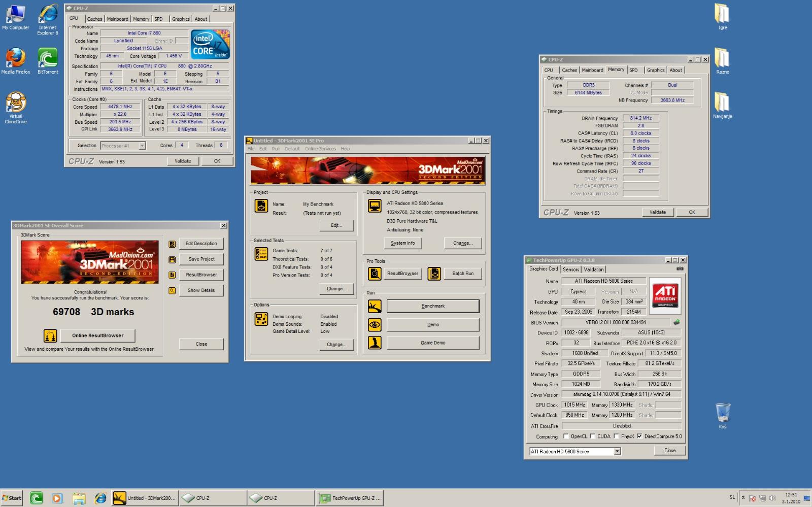Switch to Sensors tab in GPU-Z
Screen dimensions: 812x507
[x=571, y=269]
